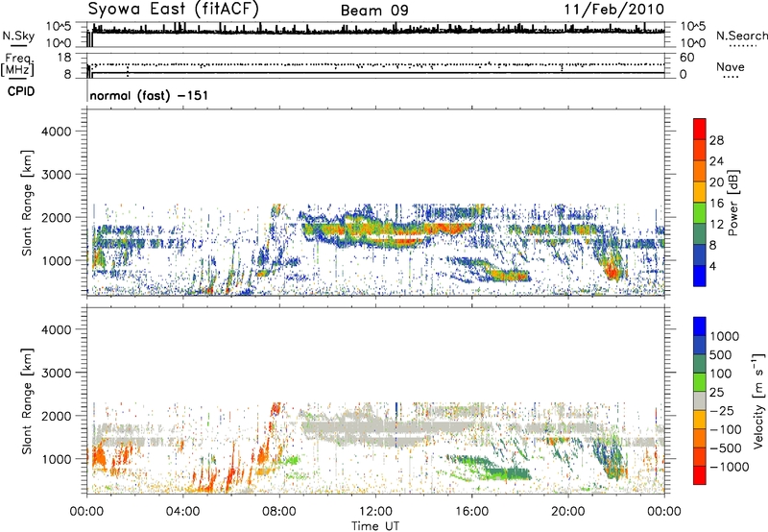
Task: Click the gray segment of Velocity colorbar
Action: point(700,400)
